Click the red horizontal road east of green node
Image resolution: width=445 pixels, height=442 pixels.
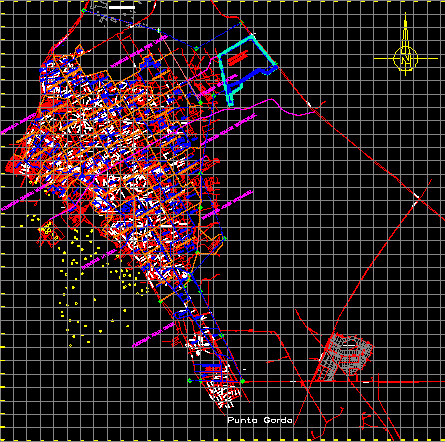tap(343, 382)
